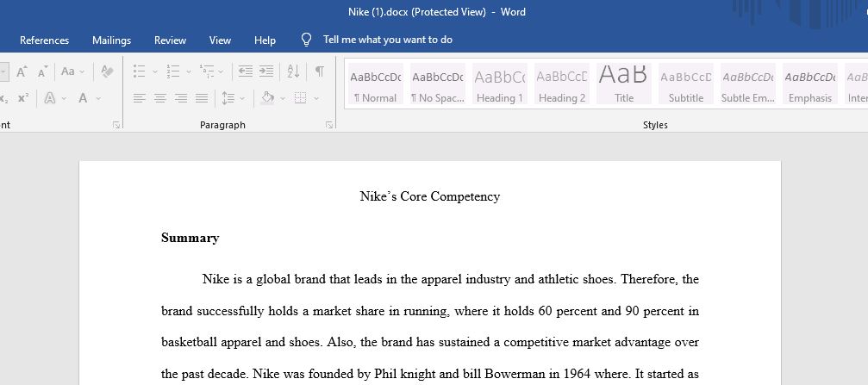Expand the shading color dropdown
The height and width of the screenshot is (385, 868).
click(283, 99)
